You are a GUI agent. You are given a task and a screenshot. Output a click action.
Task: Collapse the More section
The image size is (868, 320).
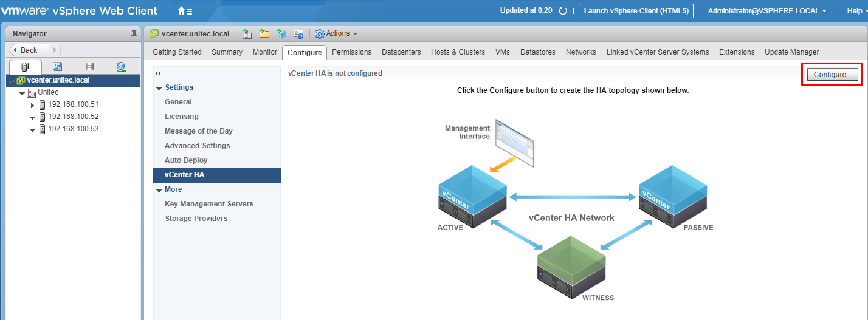coord(159,190)
